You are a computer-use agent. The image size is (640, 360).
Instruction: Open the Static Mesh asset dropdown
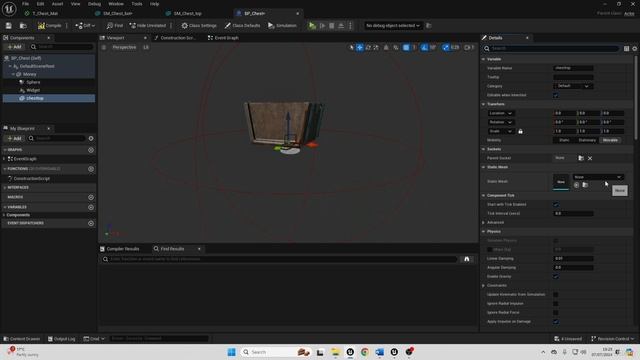pos(598,177)
